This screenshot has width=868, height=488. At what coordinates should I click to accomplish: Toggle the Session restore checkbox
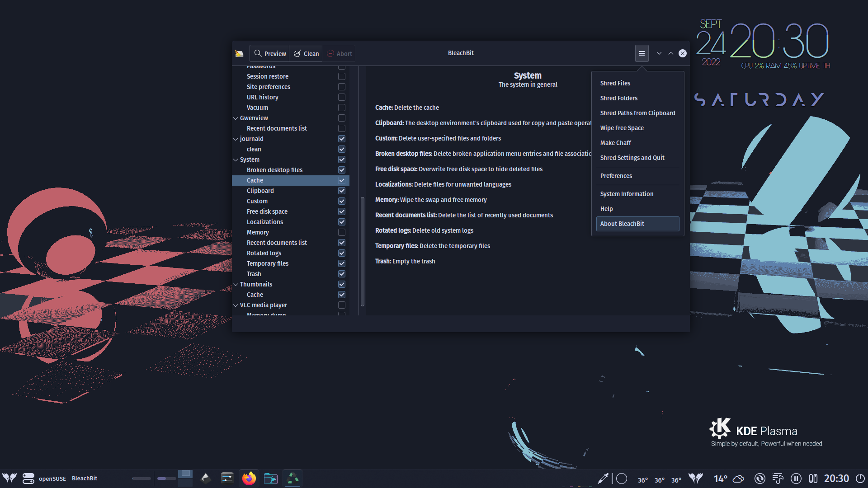pyautogui.click(x=342, y=76)
